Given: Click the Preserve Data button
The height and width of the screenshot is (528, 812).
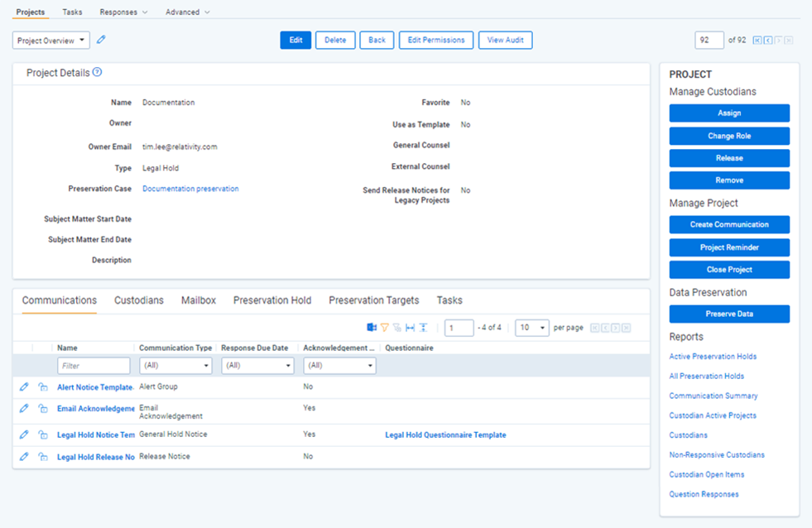Looking at the screenshot, I should tap(729, 314).
